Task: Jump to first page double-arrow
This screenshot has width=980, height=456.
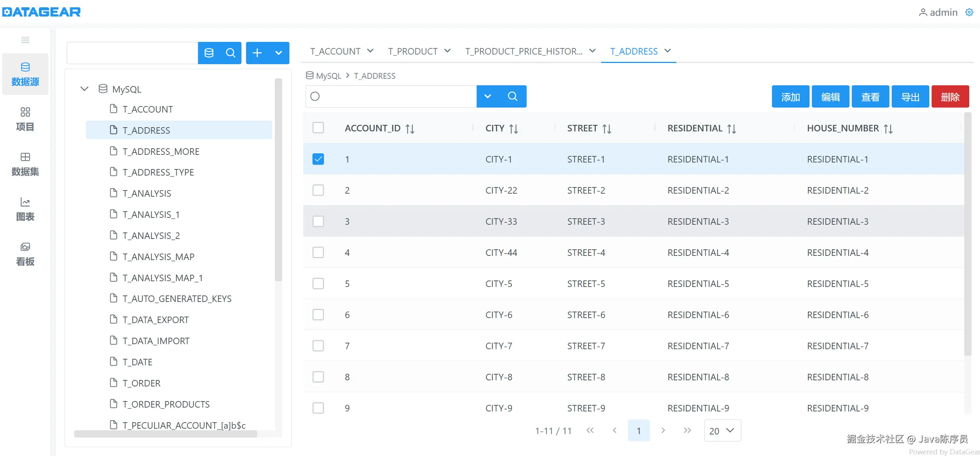Action: (x=590, y=430)
